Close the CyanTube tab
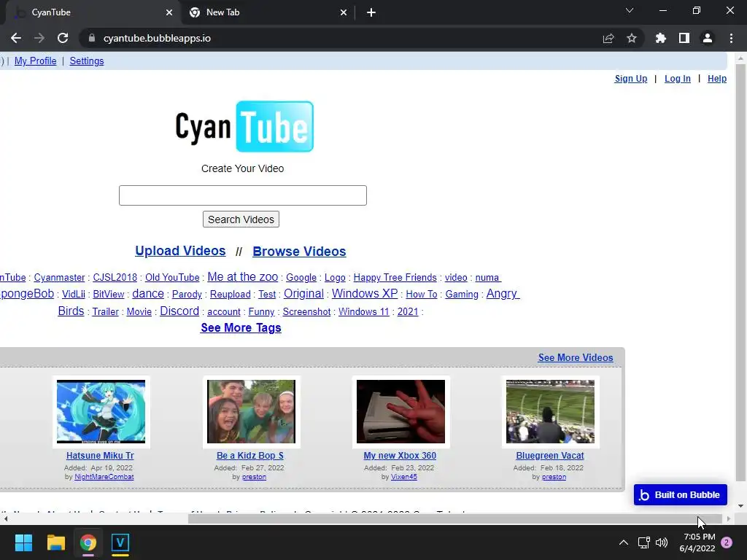 169,12
